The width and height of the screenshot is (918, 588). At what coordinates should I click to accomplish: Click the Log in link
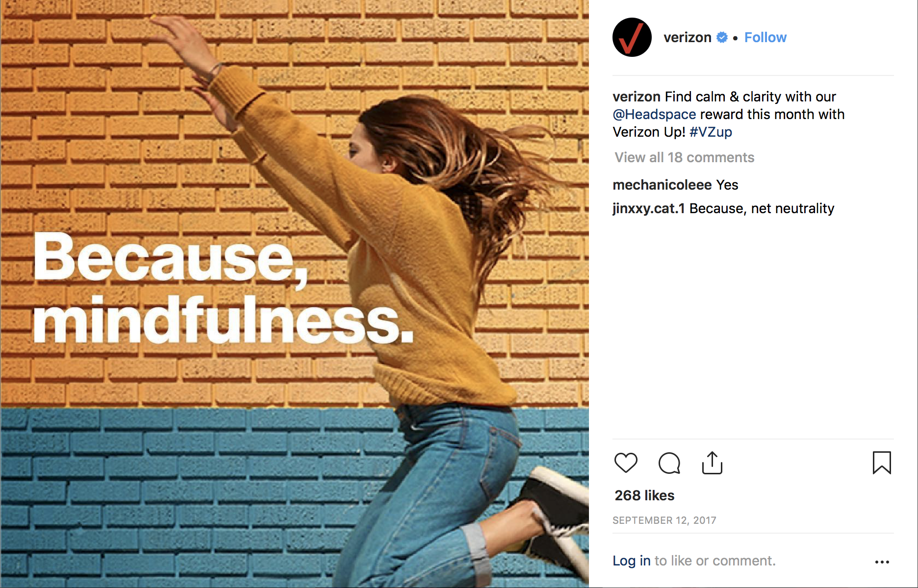(631, 561)
